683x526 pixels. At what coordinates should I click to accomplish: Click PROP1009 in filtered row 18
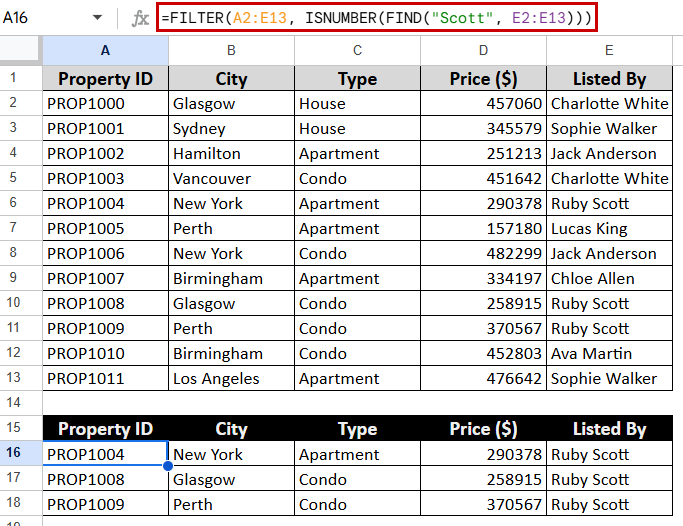coord(105,504)
